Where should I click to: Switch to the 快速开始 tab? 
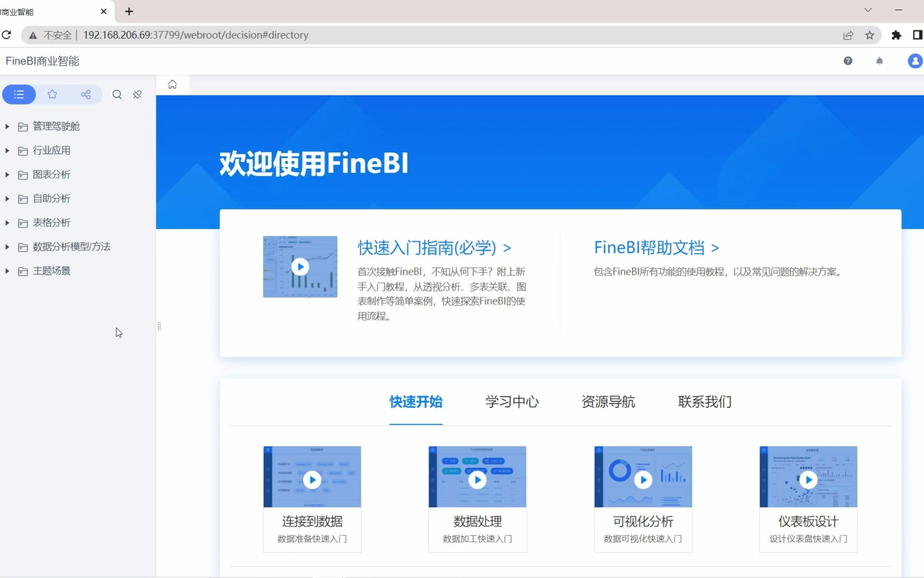pyautogui.click(x=416, y=402)
